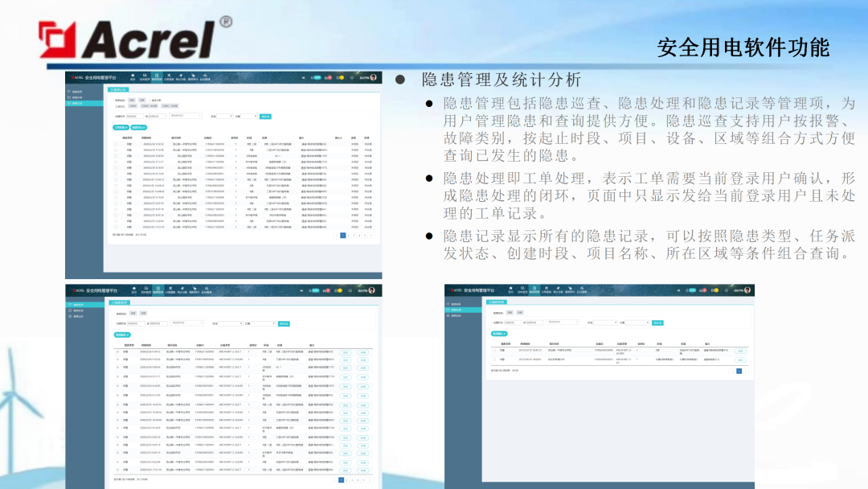This screenshot has width=868, height=489.
Task: Click speaker icon in the 隐患记录 screenshot header
Action: pos(303,77)
